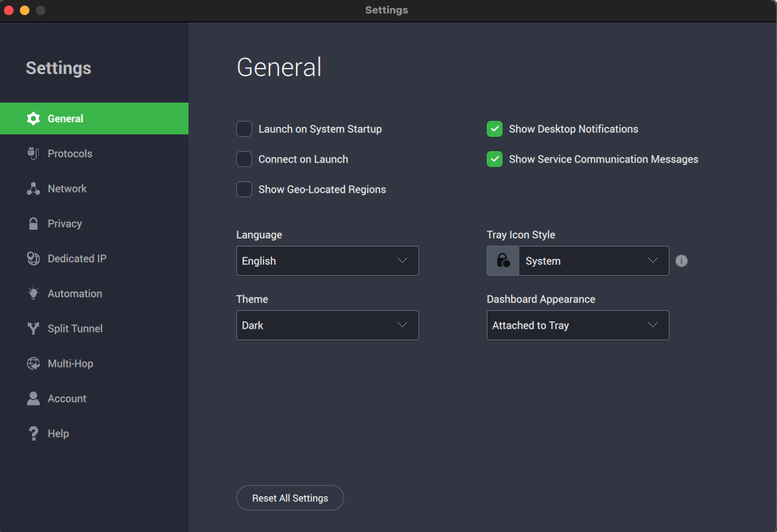
Task: Enable Launch on System Startup checkbox
Action: click(x=244, y=129)
